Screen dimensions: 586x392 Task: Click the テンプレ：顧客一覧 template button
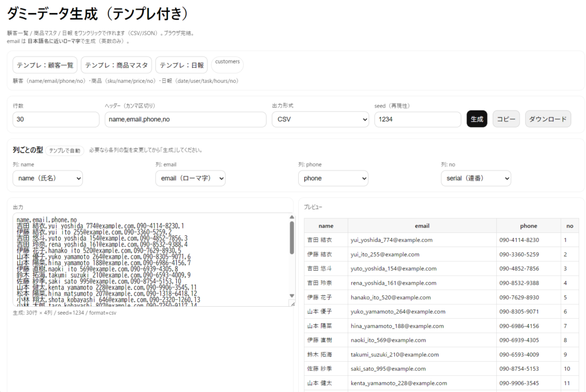[x=45, y=65]
